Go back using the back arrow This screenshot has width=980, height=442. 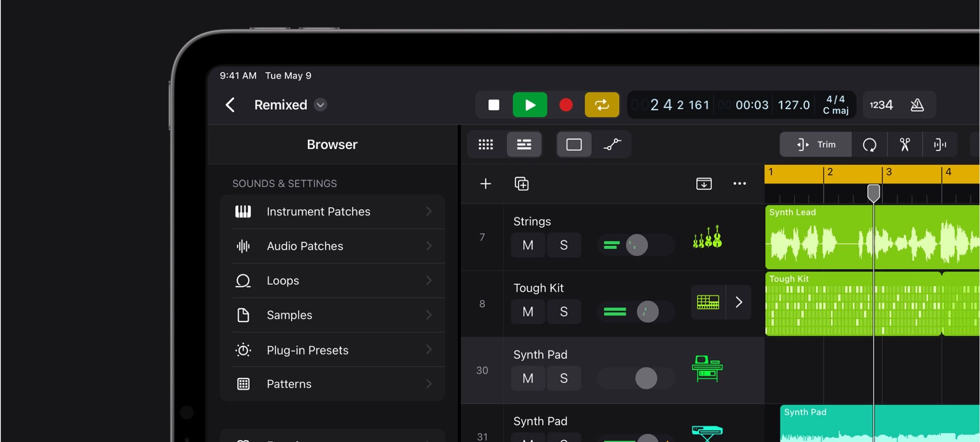230,105
